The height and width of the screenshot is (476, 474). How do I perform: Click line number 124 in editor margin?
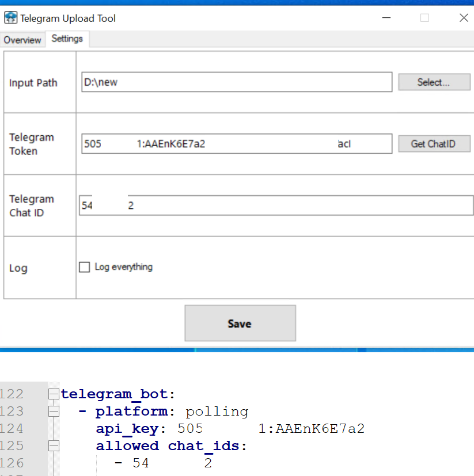point(12,429)
